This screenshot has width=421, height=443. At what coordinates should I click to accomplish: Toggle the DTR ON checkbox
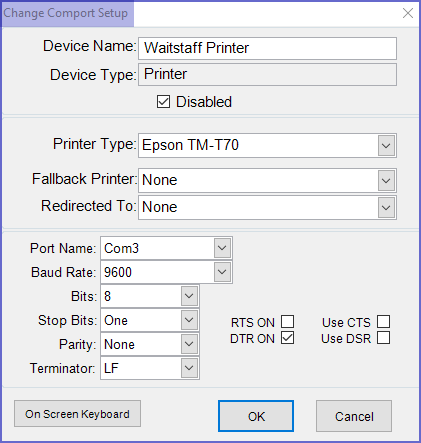[287, 338]
